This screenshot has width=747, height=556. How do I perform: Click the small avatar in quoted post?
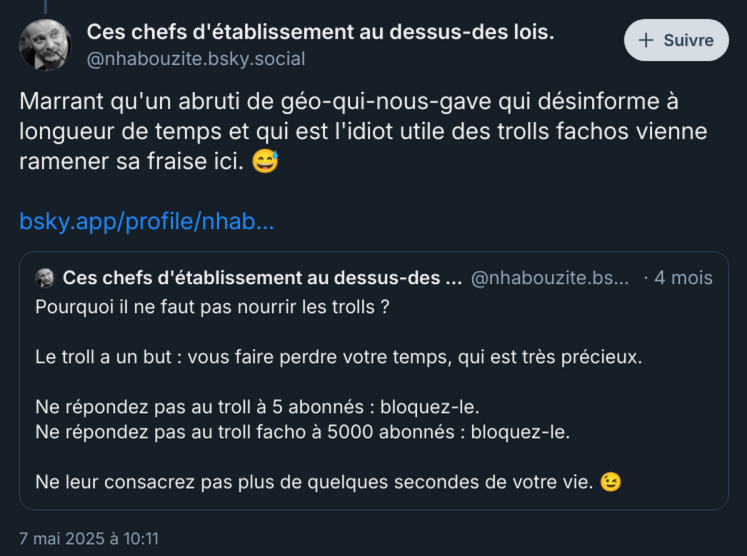click(x=45, y=278)
